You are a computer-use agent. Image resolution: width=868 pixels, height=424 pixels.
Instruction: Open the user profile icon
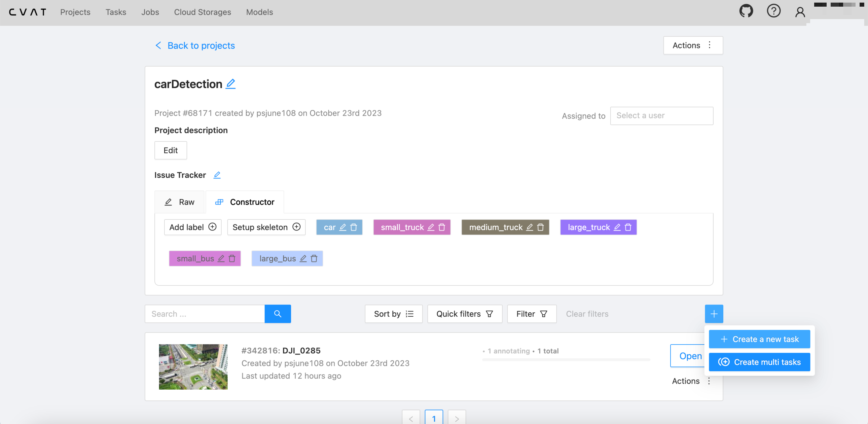[800, 12]
